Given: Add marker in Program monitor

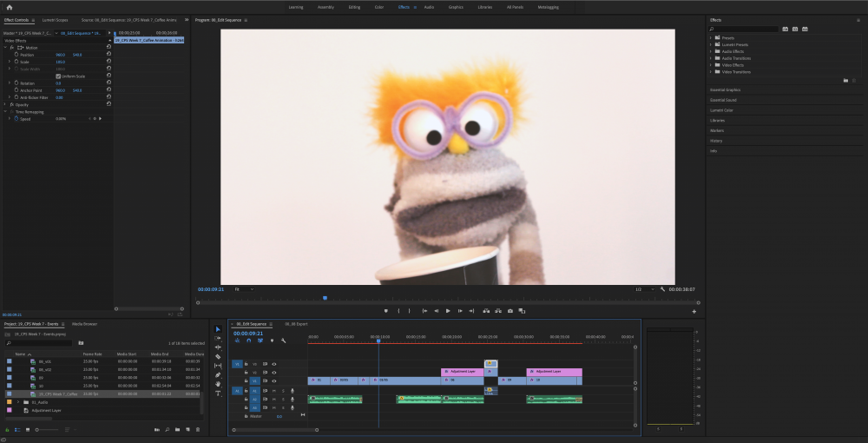Looking at the screenshot, I should tap(386, 311).
